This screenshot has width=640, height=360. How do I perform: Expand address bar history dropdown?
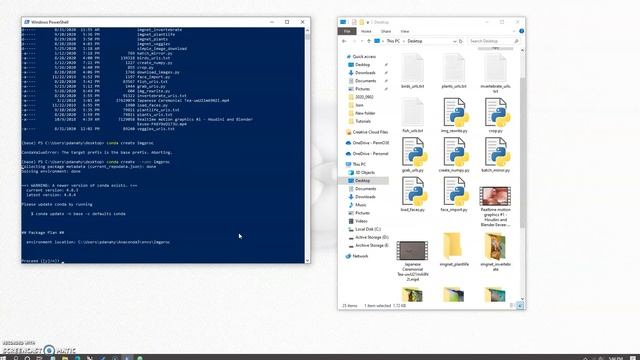pos(454,41)
